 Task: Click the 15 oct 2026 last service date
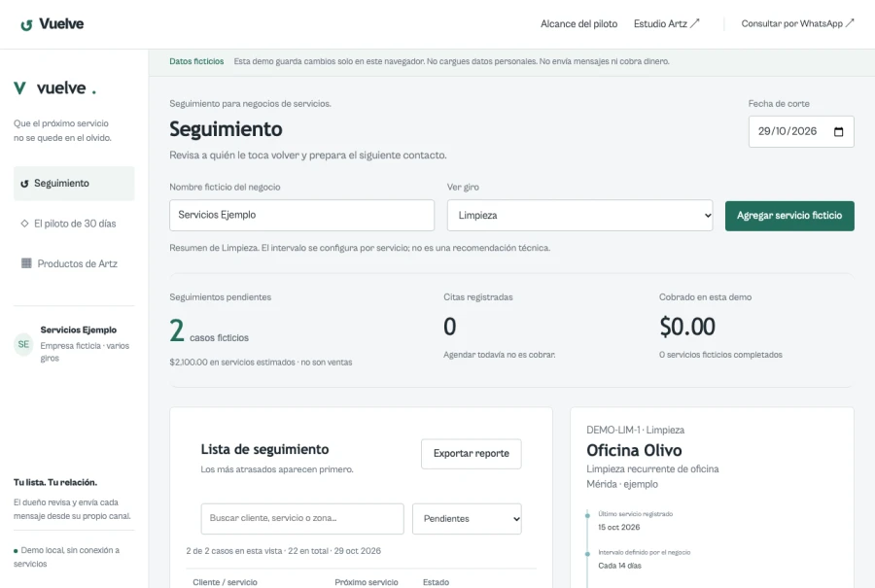(619, 527)
